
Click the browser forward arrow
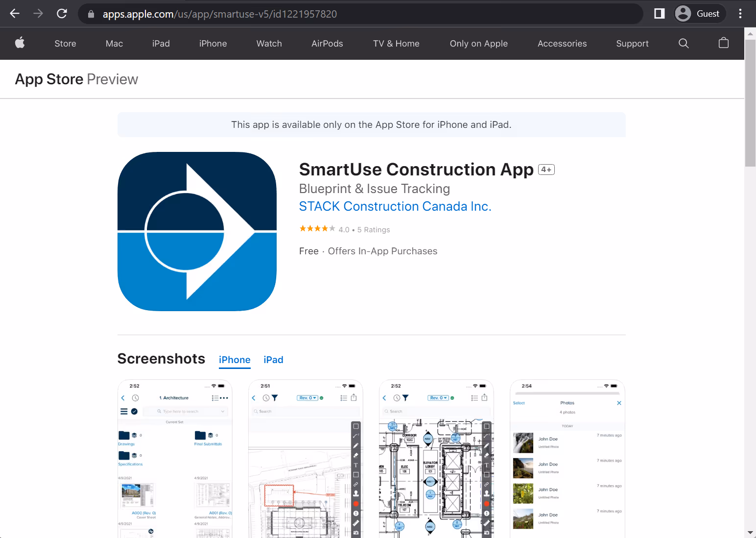click(38, 14)
